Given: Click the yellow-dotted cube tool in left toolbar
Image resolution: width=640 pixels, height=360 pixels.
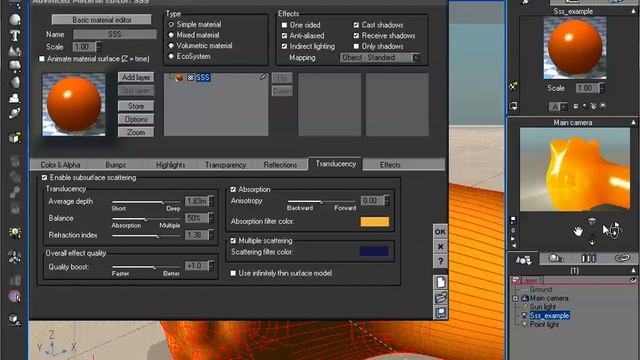Looking at the screenshot, I should 15,138.
